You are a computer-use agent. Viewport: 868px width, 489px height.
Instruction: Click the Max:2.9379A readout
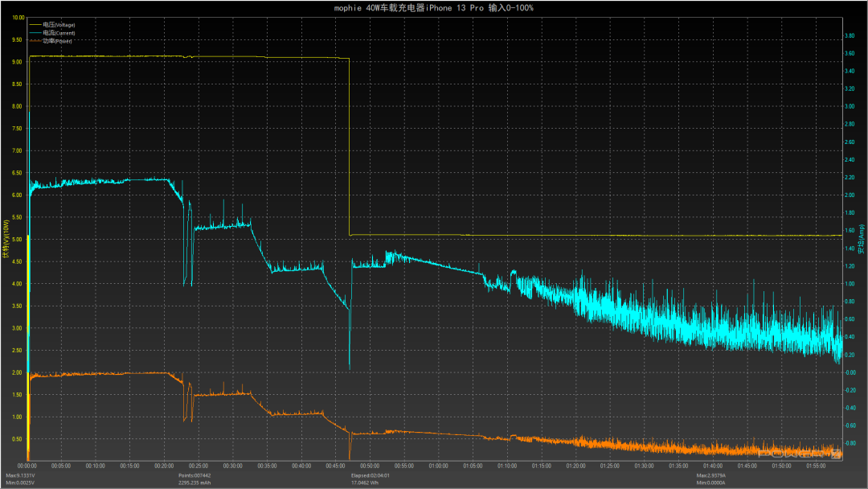[x=711, y=475]
